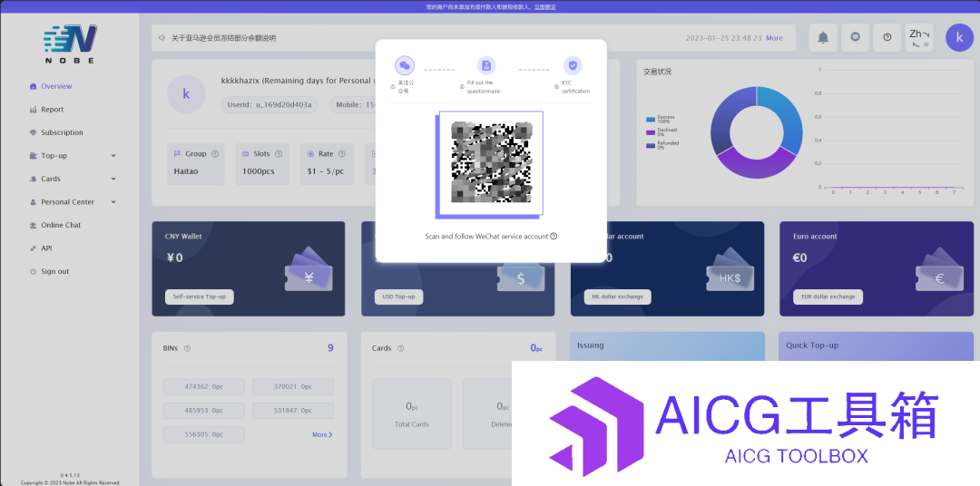Click BIN entry 370021: 0pc
This screenshot has width=980, height=486.
(293, 386)
